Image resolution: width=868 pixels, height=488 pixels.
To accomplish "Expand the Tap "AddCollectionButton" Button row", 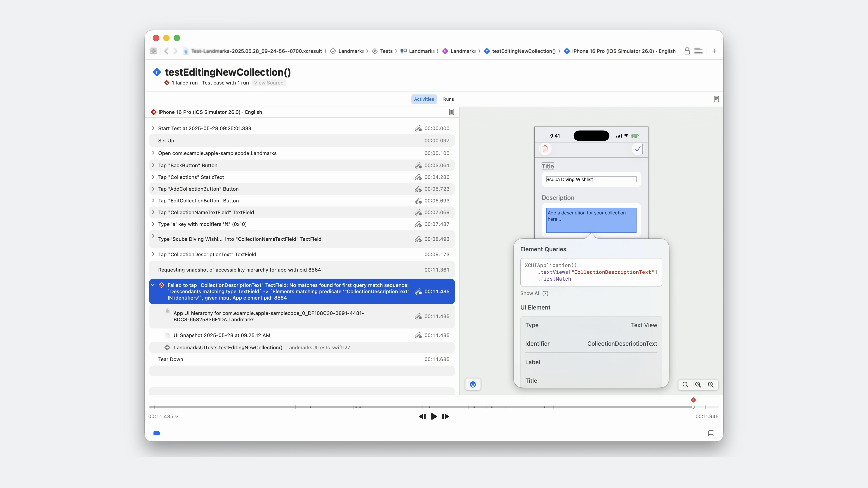I will (x=153, y=189).
